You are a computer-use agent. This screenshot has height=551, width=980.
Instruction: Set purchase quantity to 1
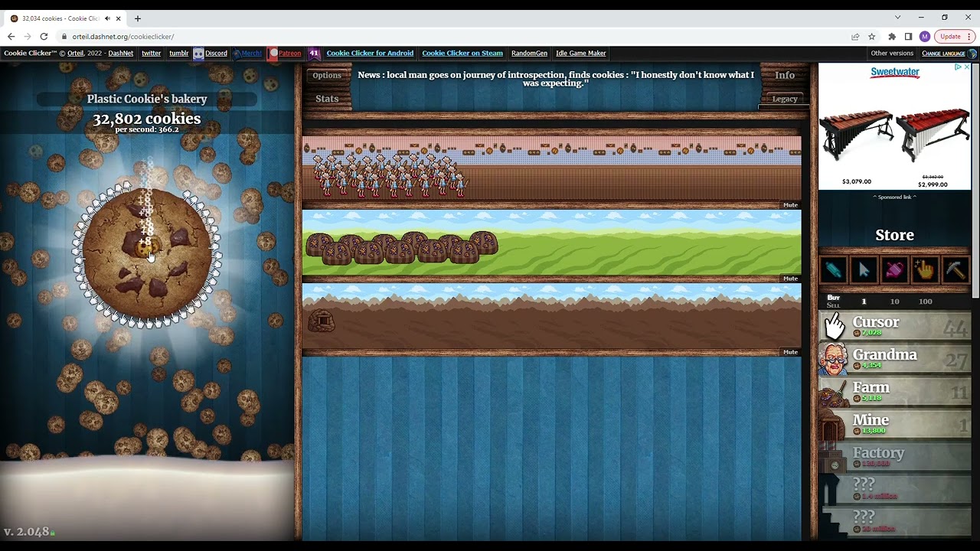pos(864,302)
